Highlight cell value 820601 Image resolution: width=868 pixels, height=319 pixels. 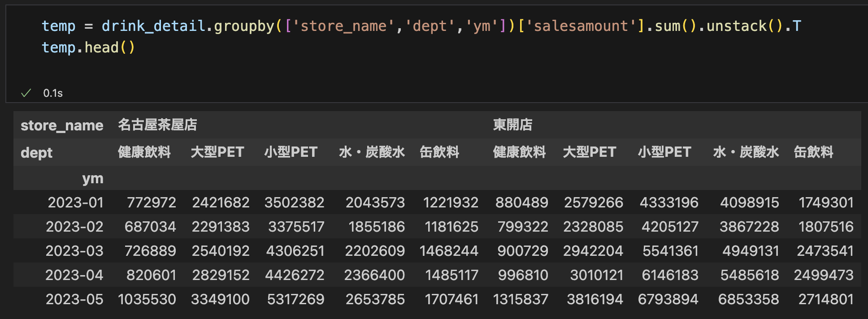[151, 275]
